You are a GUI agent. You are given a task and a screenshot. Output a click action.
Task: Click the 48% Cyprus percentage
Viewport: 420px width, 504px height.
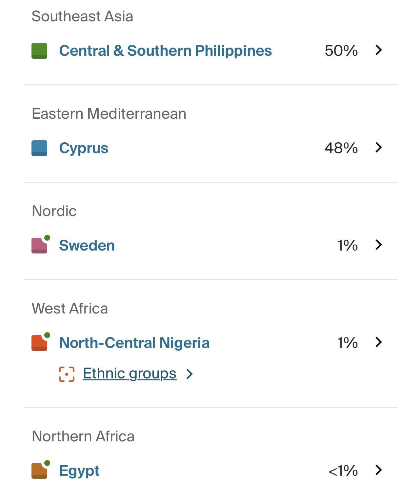point(341,148)
